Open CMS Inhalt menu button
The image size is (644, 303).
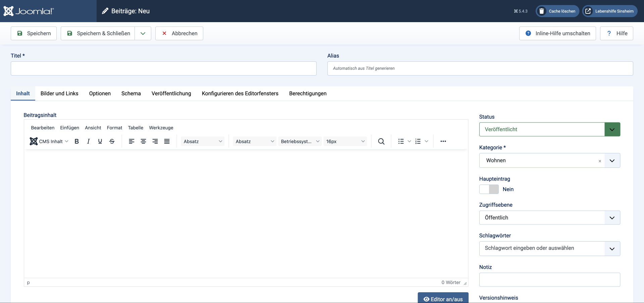(x=49, y=141)
